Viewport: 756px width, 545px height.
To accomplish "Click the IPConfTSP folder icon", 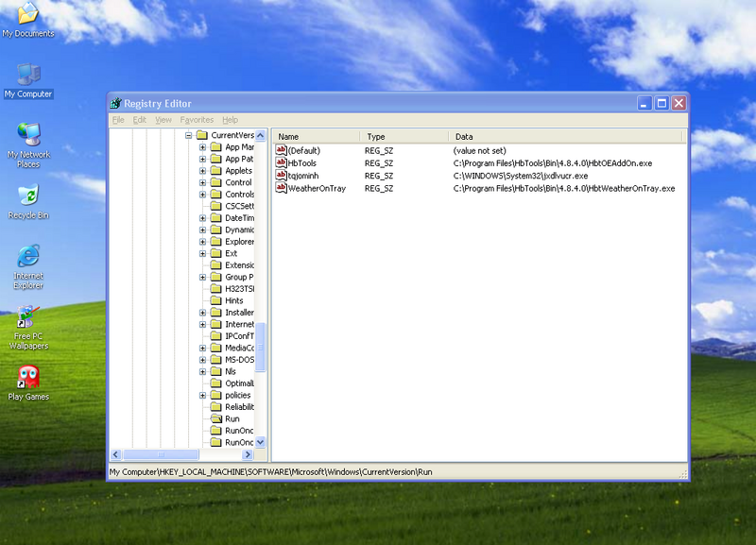I will [216, 336].
